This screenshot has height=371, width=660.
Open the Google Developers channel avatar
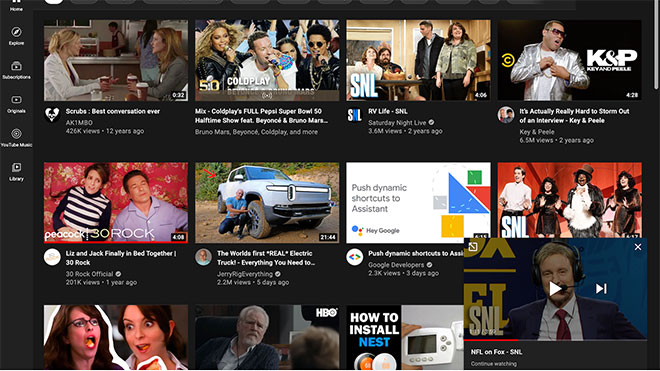[x=354, y=257]
